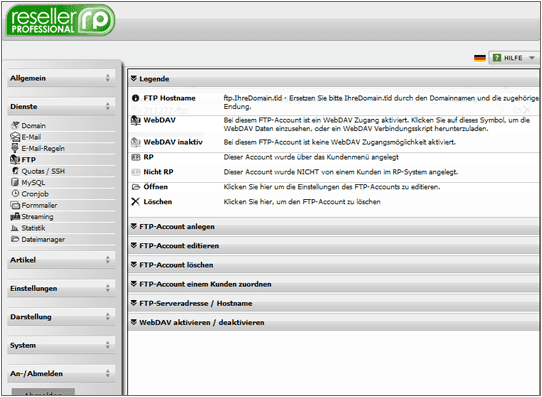Click the 'WebDAV inaktiv' legend label

(173, 142)
